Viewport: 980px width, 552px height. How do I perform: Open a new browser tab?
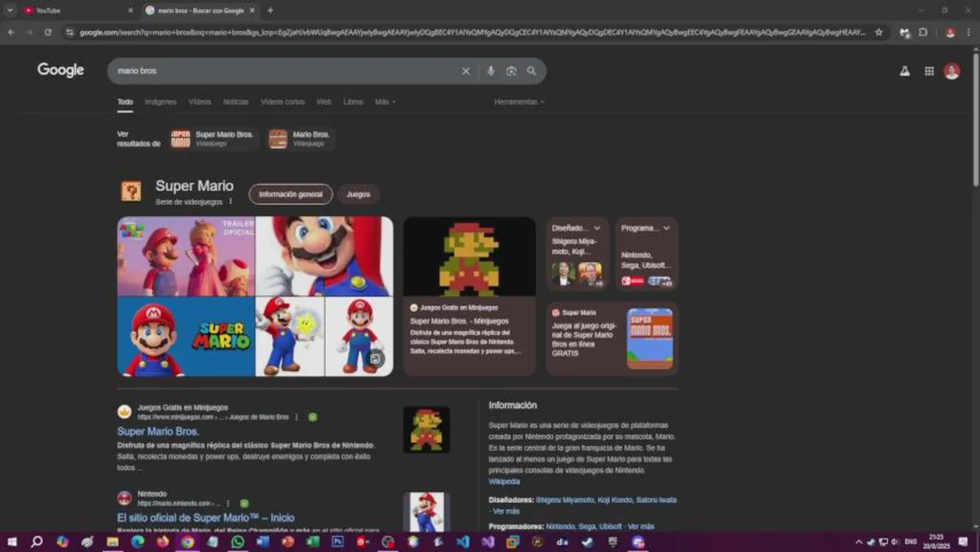(270, 10)
